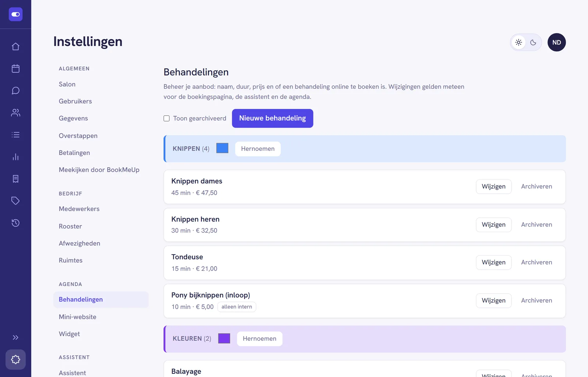
Task: Open Betalingen settings page
Action: click(101, 153)
